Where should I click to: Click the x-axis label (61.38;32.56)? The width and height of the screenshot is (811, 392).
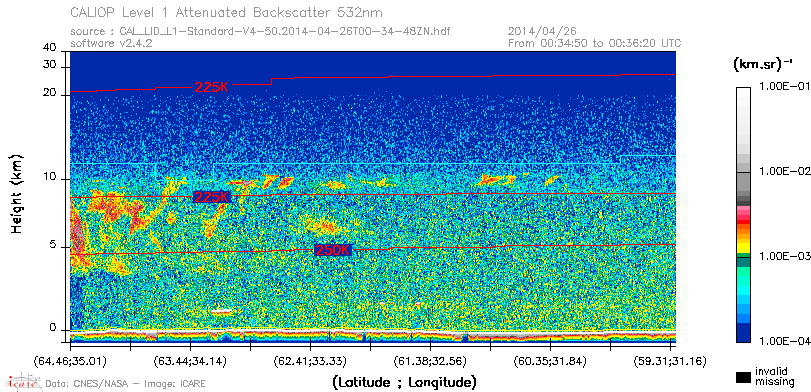point(430,361)
